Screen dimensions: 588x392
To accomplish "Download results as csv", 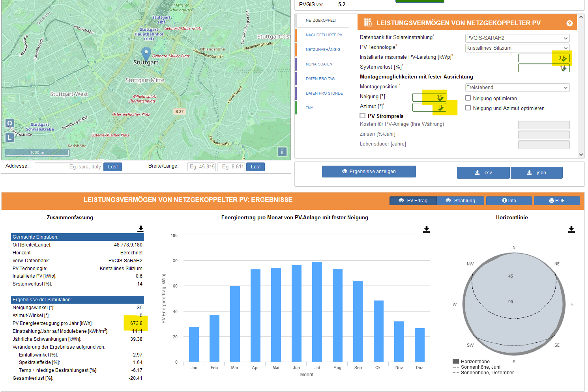I will pos(483,173).
